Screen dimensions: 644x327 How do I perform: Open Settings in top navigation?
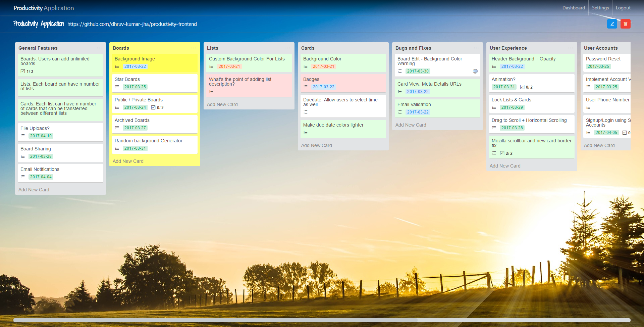600,8
